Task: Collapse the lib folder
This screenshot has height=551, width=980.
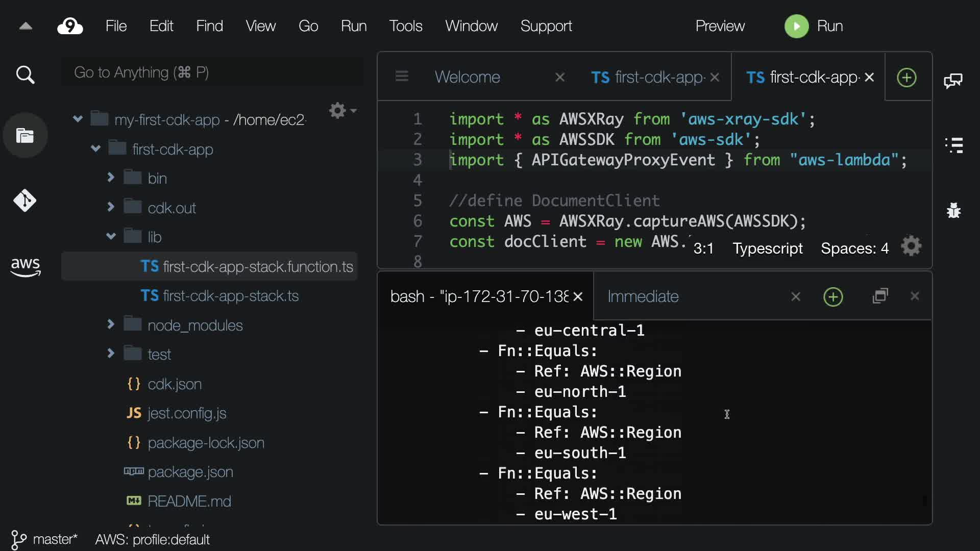Action: [110, 236]
